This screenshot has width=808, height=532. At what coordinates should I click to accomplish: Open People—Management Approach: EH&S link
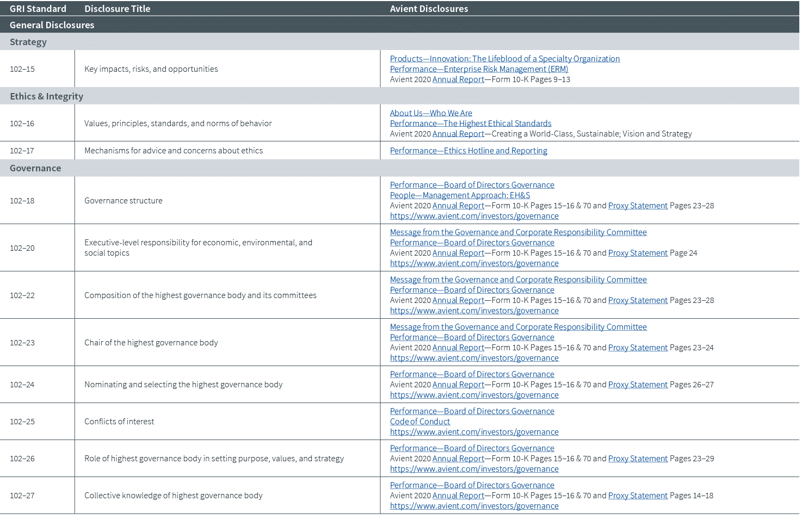pos(460,195)
